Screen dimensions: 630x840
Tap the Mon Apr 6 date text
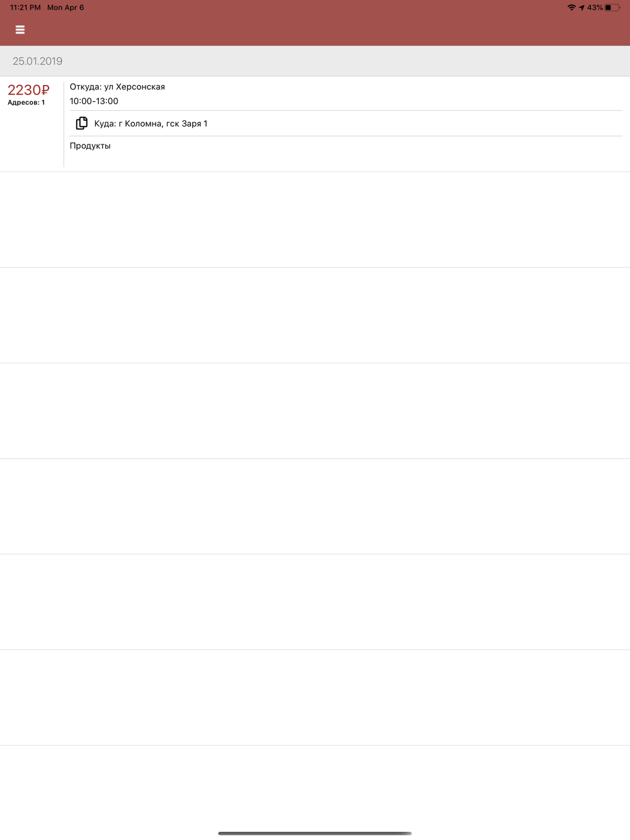click(66, 8)
